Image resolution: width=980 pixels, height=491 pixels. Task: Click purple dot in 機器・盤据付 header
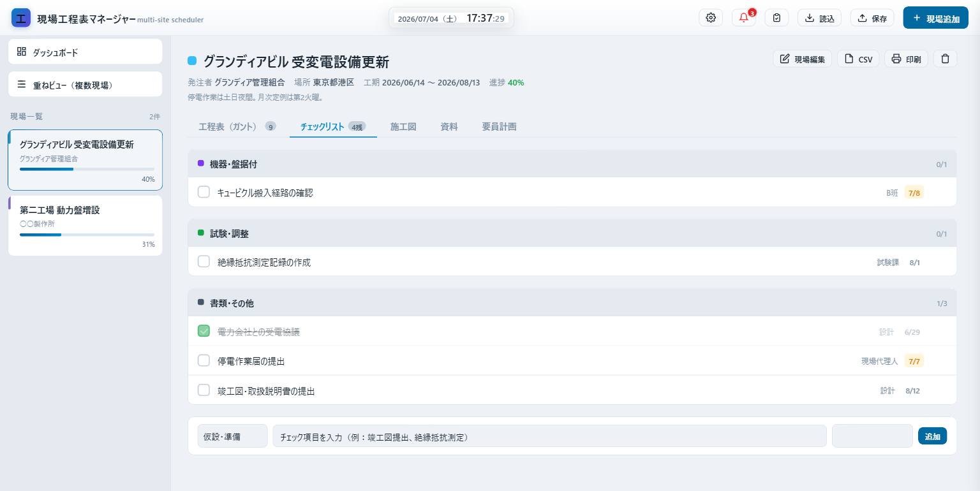[201, 163]
